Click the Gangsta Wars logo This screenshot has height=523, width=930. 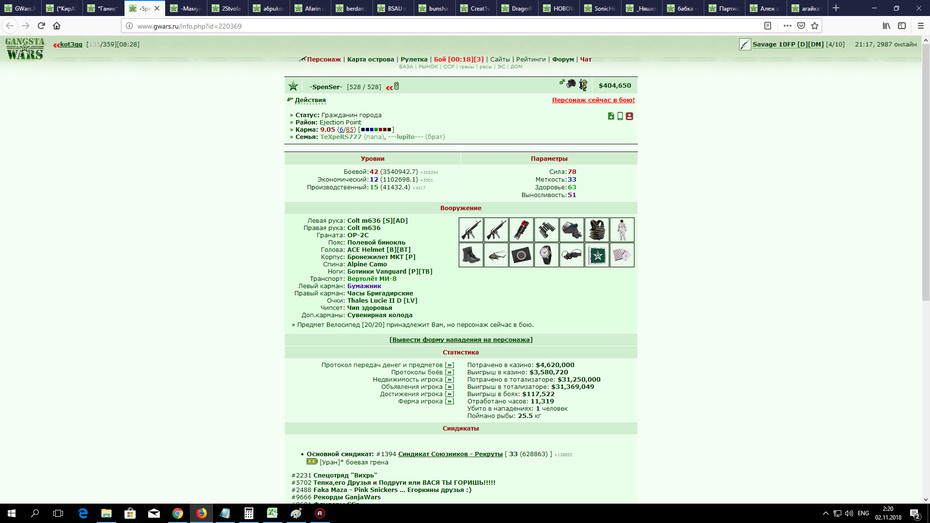tap(25, 49)
